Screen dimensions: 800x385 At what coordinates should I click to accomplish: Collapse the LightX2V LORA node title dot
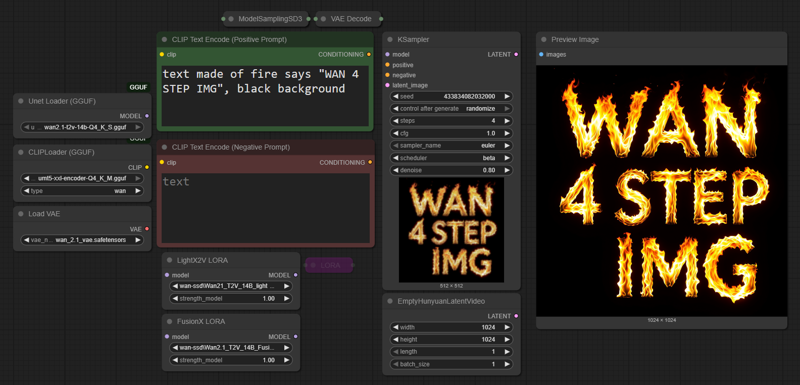pos(170,260)
